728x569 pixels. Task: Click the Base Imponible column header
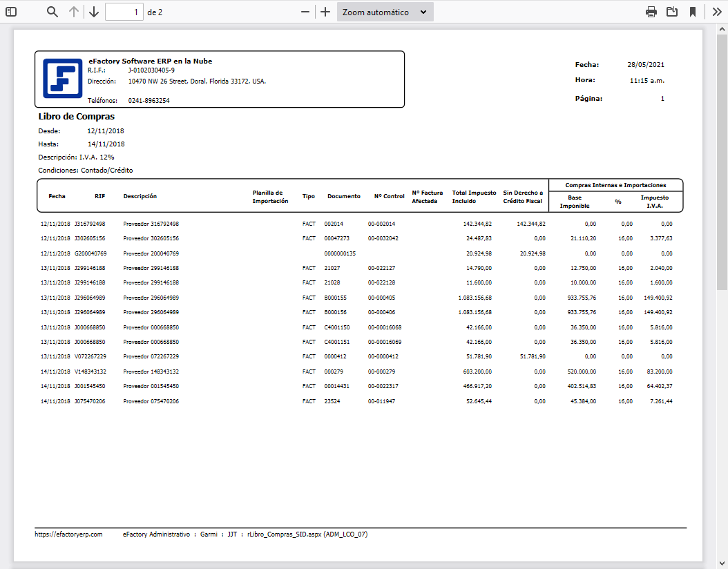(574, 201)
